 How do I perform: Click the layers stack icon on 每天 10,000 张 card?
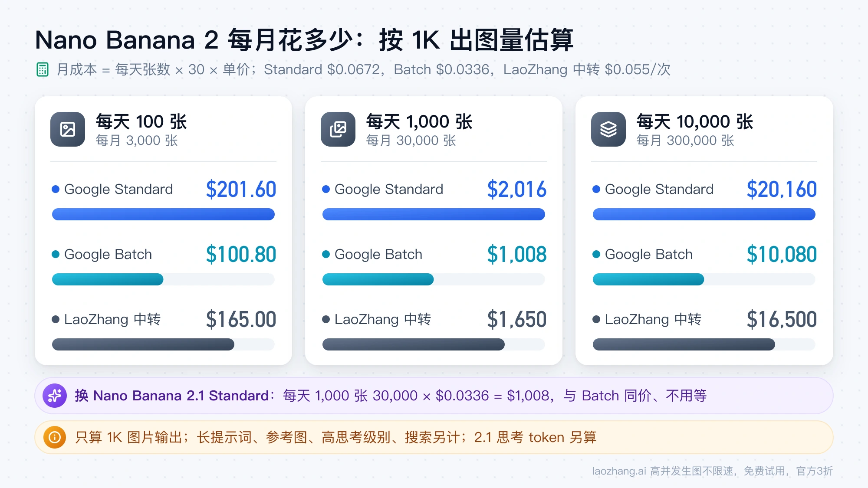(608, 129)
